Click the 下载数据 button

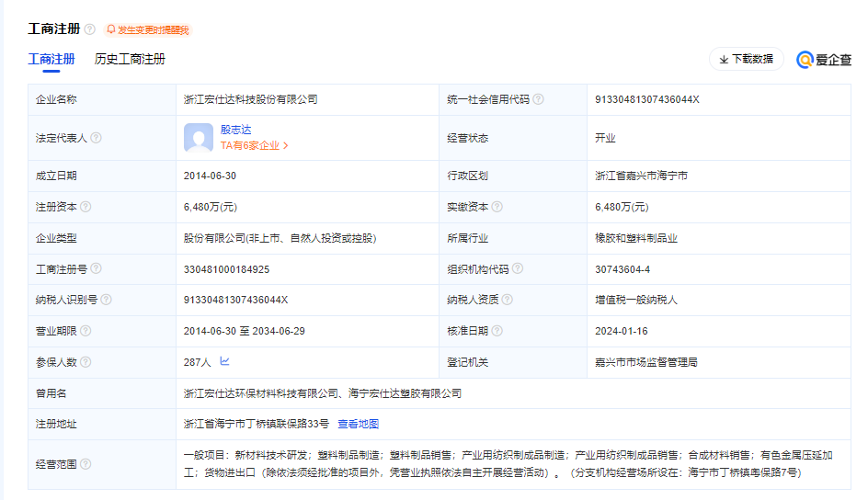tap(747, 59)
